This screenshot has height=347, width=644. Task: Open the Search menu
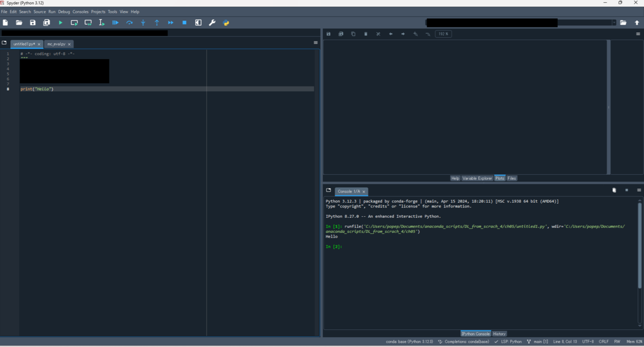25,12
